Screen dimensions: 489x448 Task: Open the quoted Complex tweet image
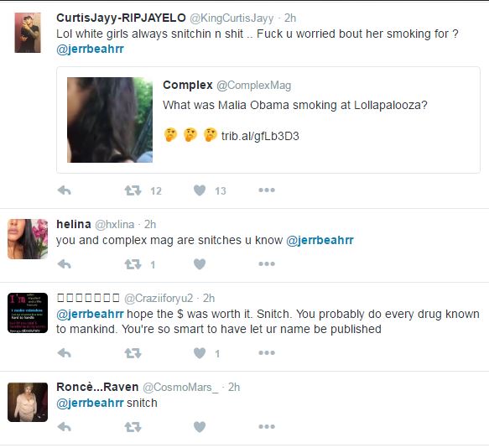coord(110,120)
